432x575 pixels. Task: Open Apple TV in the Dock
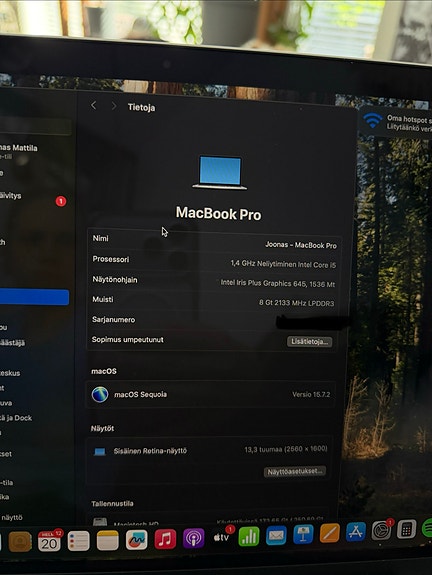(x=222, y=537)
